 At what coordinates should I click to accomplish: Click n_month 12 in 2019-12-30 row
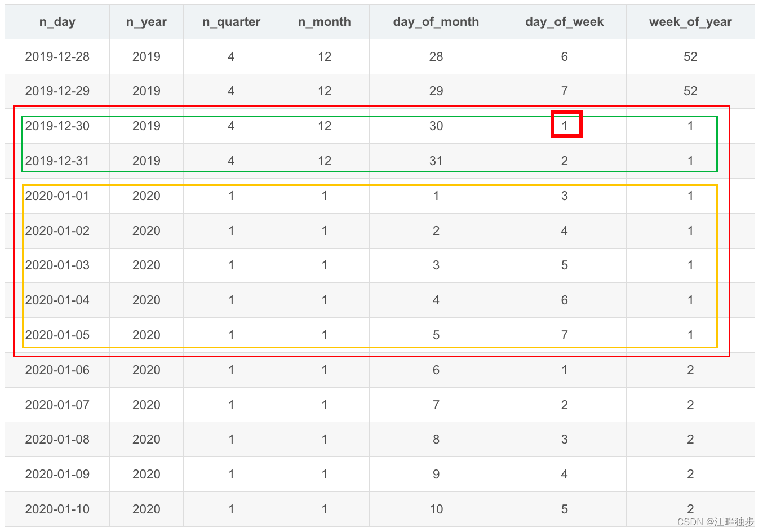(325, 126)
